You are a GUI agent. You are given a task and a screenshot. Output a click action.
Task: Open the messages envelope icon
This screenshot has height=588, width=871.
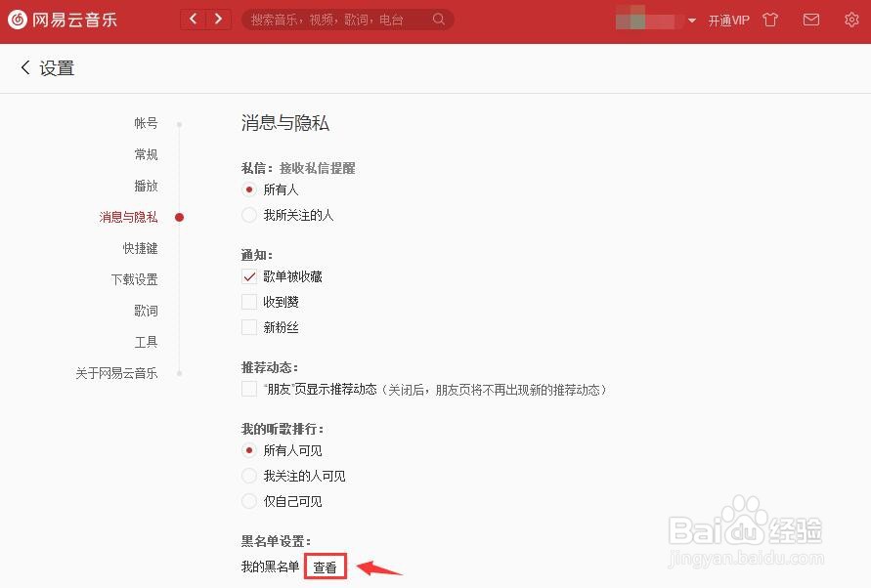click(x=811, y=20)
